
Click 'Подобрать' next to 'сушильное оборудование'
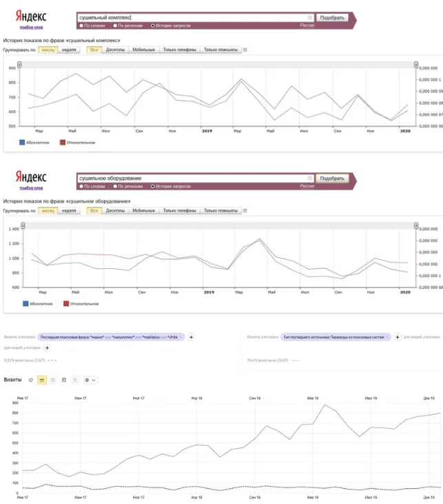[x=332, y=179]
